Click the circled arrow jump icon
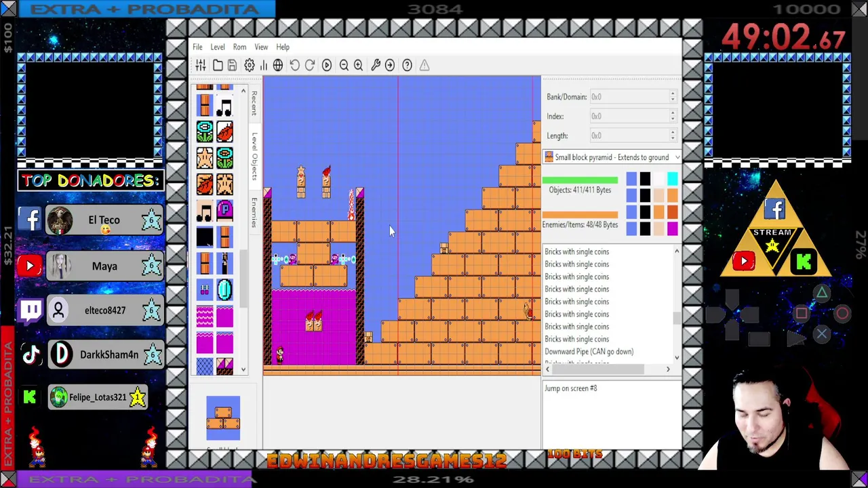The width and height of the screenshot is (868, 488). click(x=390, y=65)
